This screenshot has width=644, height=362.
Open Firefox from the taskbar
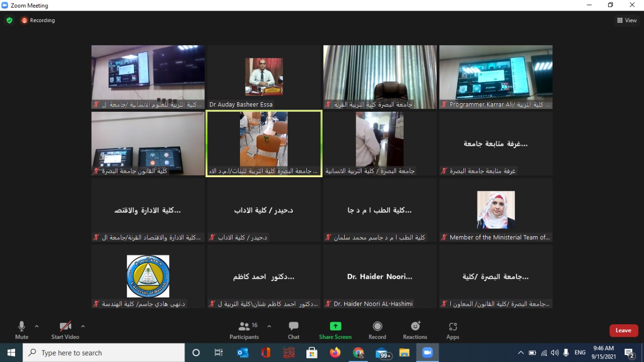click(335, 353)
